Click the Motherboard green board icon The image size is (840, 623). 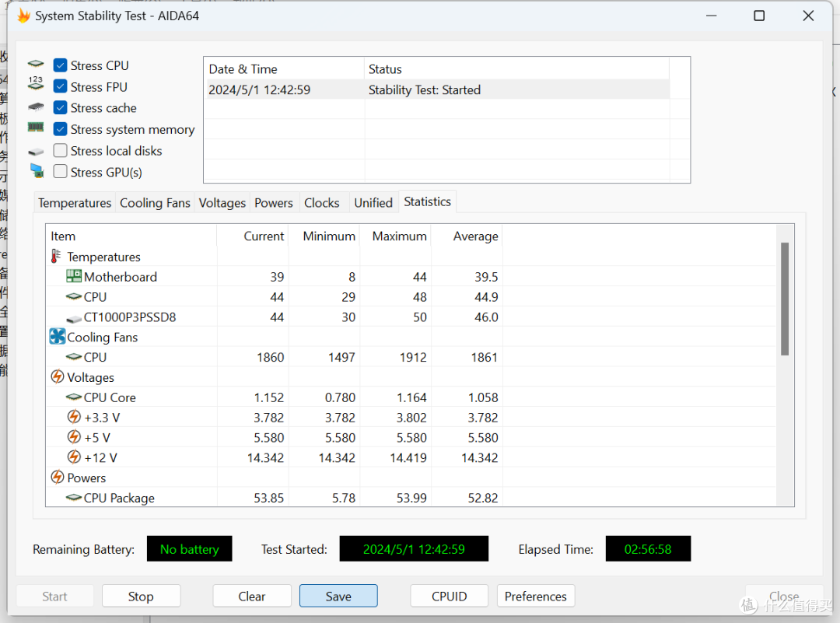tap(74, 276)
